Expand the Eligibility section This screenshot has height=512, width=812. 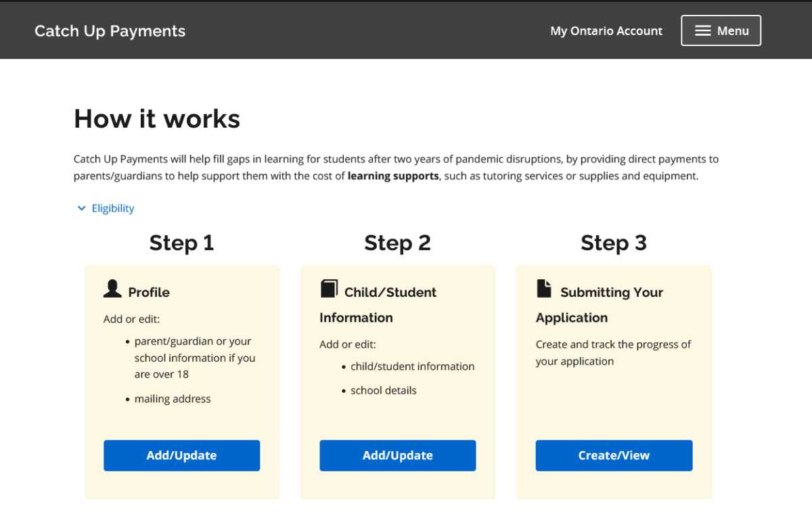pyautogui.click(x=112, y=208)
